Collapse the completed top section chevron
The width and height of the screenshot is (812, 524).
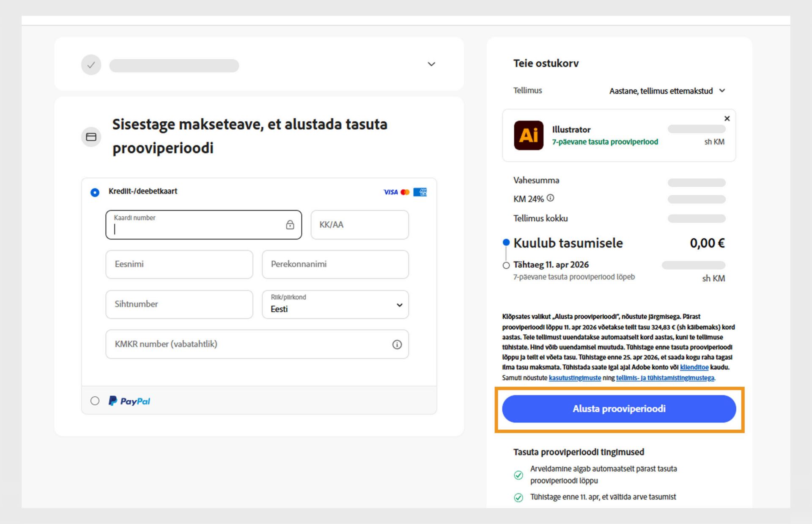click(431, 64)
